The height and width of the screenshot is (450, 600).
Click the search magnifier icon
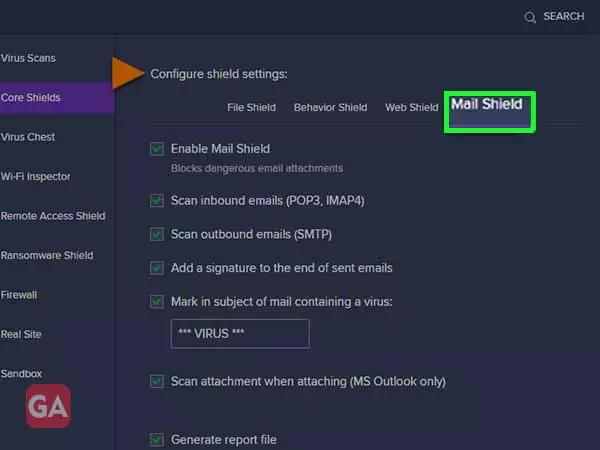(x=530, y=17)
